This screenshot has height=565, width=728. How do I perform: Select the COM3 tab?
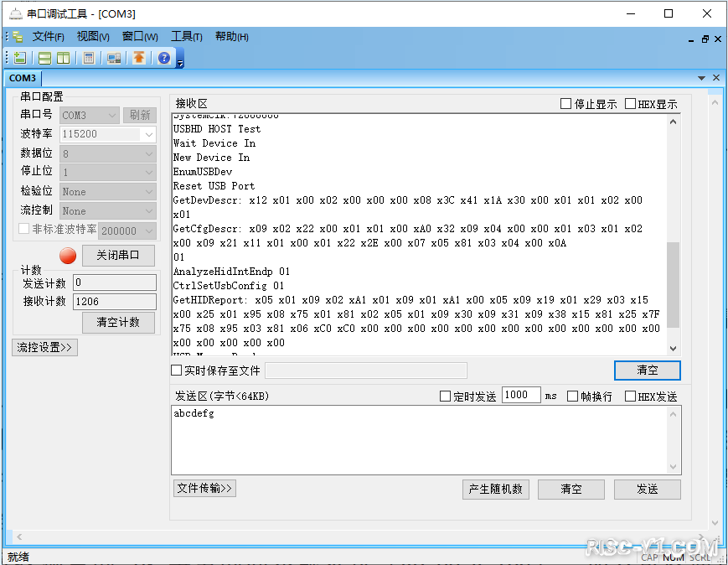[x=23, y=78]
